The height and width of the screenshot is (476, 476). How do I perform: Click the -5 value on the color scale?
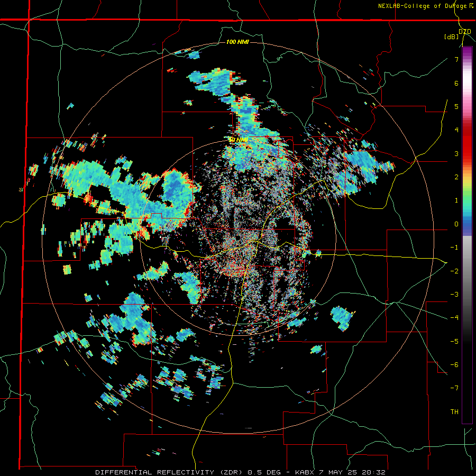point(454,341)
